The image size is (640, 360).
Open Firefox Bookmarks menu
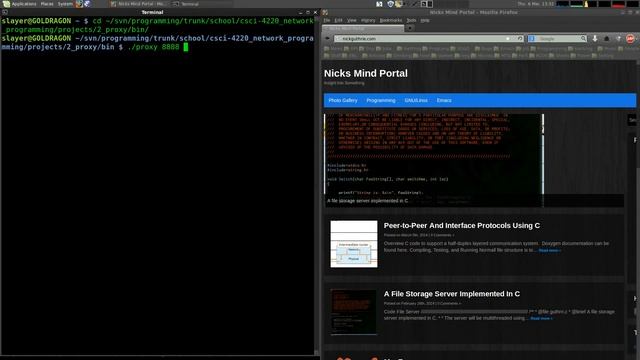click(391, 20)
